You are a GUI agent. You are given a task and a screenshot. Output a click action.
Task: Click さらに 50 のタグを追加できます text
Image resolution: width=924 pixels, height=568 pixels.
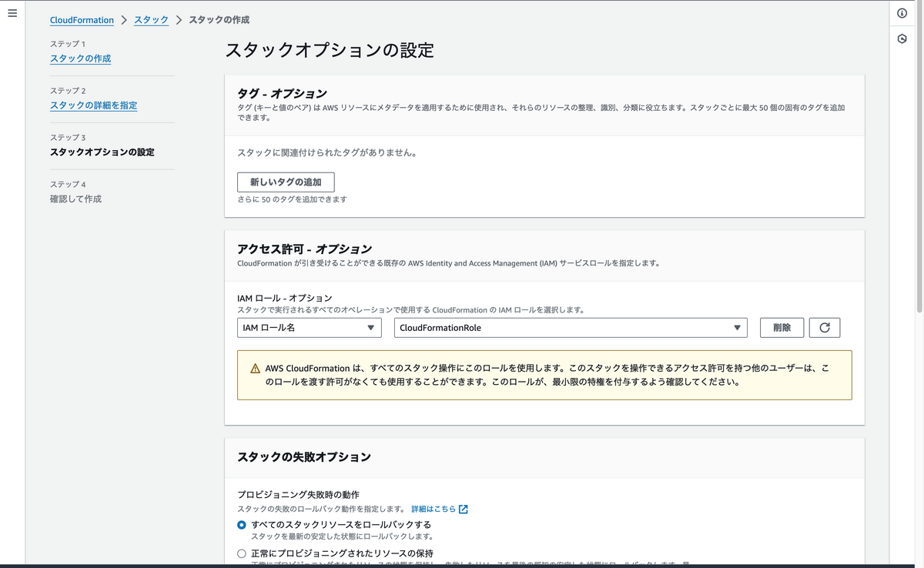(x=293, y=199)
